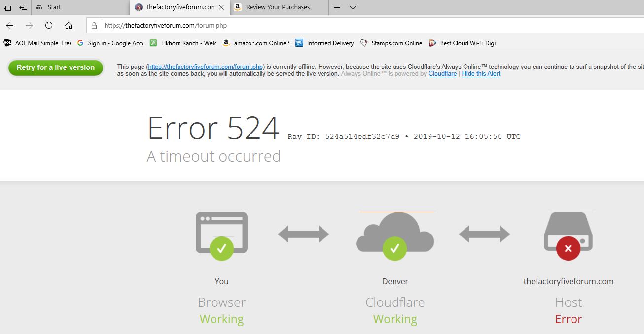Open a new tab with plus icon
This screenshot has height=334, width=644.
(337, 7)
